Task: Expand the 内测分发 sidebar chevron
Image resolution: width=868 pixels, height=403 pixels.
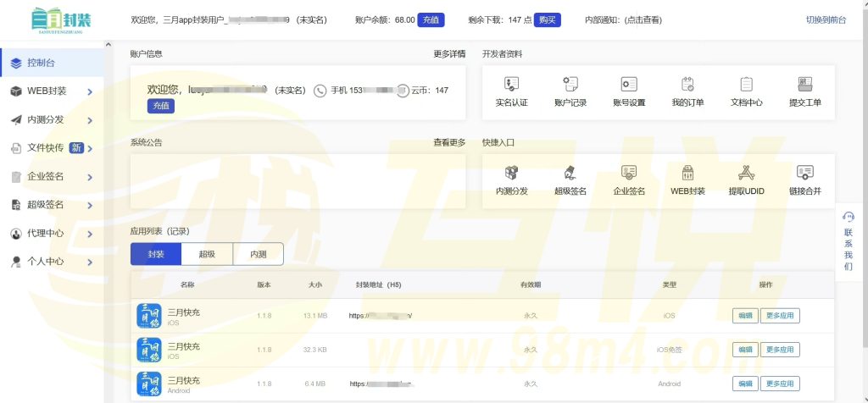Action: [90, 120]
